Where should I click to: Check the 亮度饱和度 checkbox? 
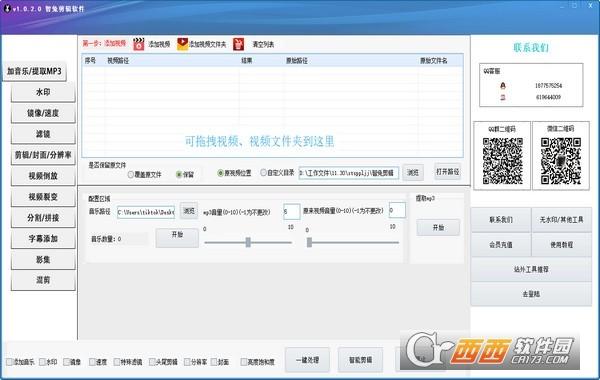pyautogui.click(x=244, y=362)
